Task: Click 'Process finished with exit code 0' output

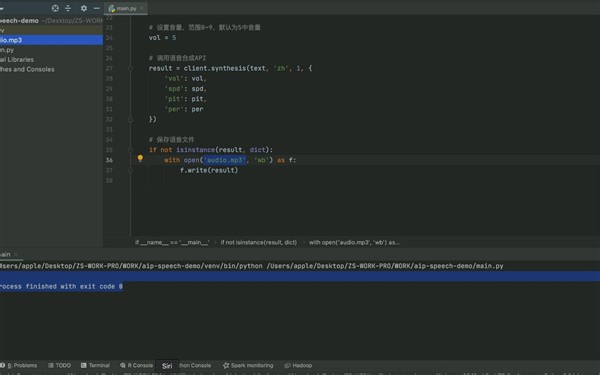Action: [61, 287]
